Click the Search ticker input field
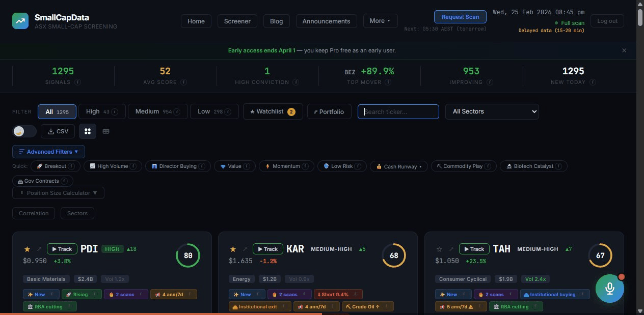Screen dimensions: 644x315 coord(398,111)
